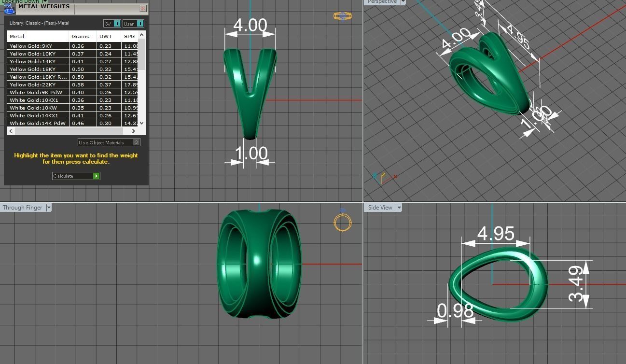Select the White Gold:14K PdW row
This screenshot has height=364, width=626.
point(72,123)
